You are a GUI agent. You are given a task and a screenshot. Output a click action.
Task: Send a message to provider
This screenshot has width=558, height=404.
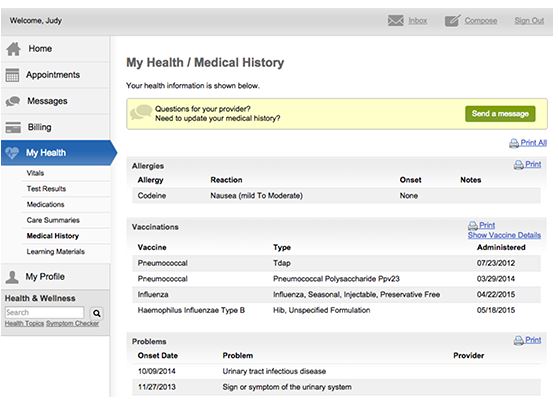click(x=500, y=114)
